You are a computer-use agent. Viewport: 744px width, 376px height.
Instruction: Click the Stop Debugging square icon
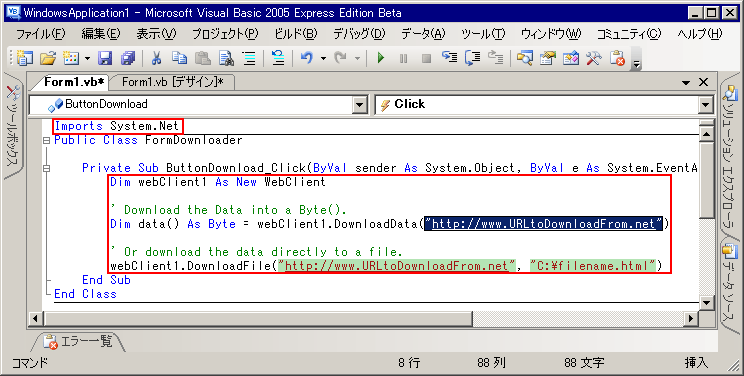(427, 58)
